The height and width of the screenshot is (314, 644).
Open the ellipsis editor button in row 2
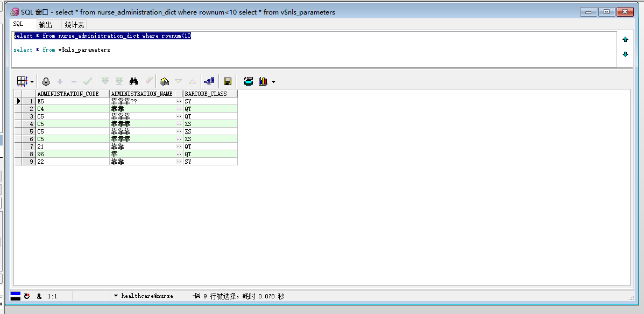pos(179,109)
